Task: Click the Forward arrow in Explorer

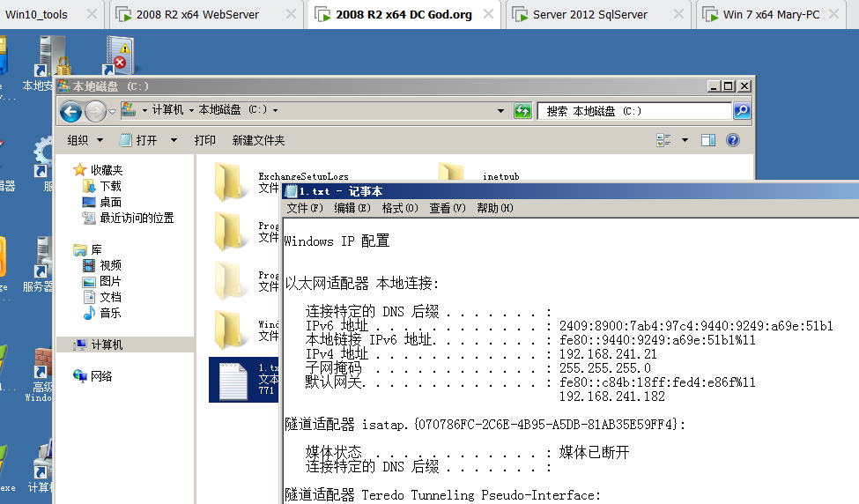Action: coord(95,112)
